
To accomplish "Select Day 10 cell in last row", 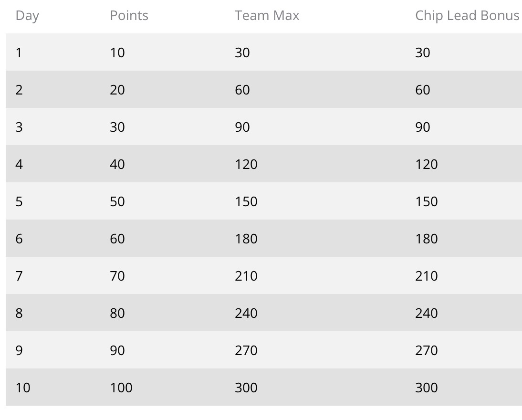I will click(x=23, y=388).
